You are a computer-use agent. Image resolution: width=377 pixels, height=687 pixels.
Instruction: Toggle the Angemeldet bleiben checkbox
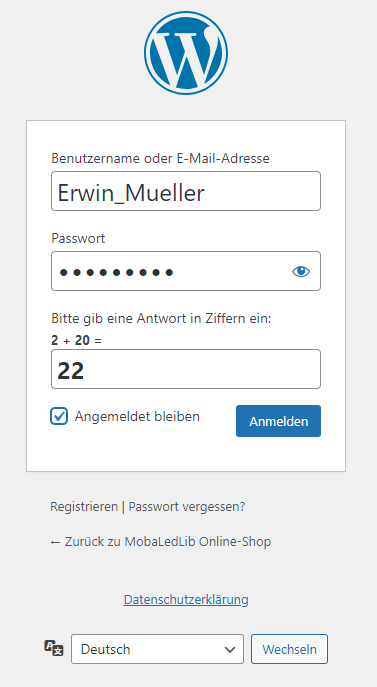(59, 416)
